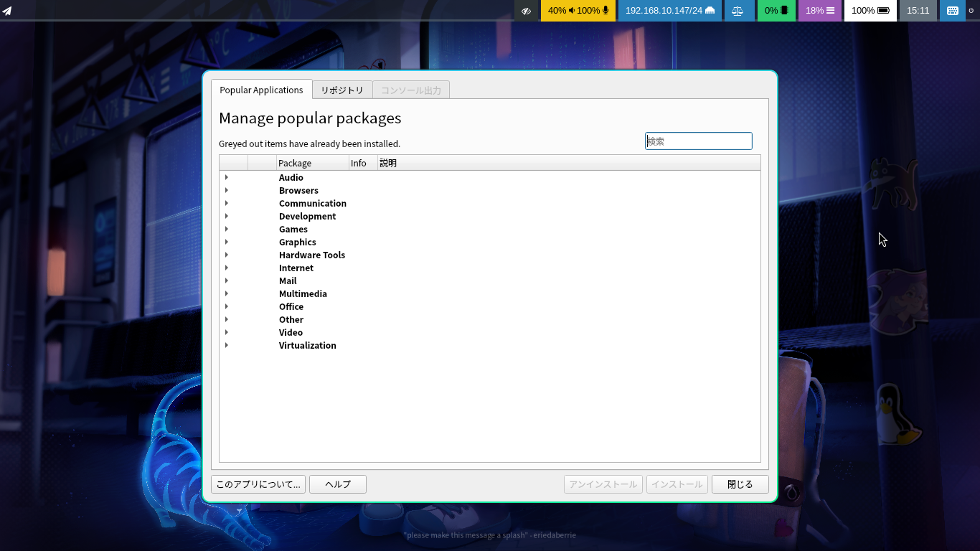Open the keyboard layout indicator
The width and height of the screenshot is (980, 551).
tap(953, 11)
